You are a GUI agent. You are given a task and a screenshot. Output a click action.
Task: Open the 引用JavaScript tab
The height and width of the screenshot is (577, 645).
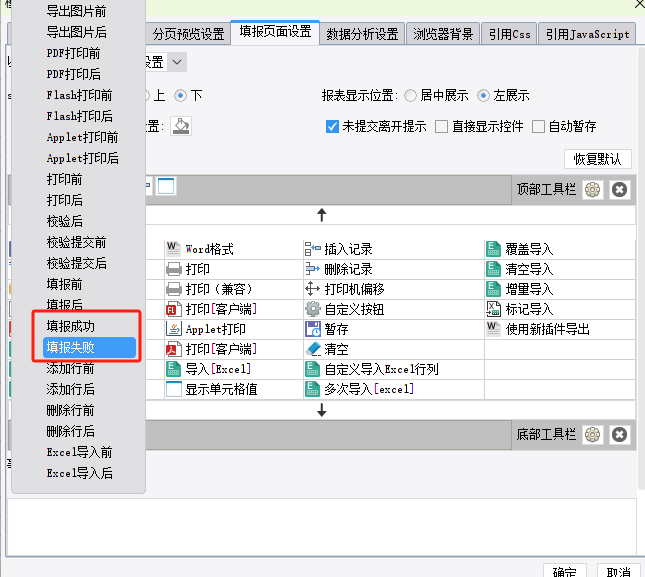(587, 34)
